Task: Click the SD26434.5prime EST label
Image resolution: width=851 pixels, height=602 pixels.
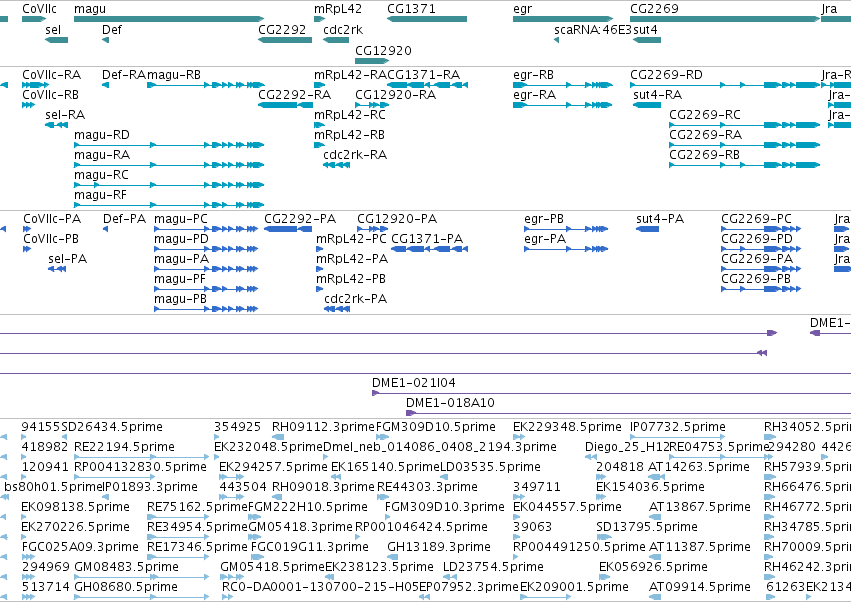Action: (112, 427)
